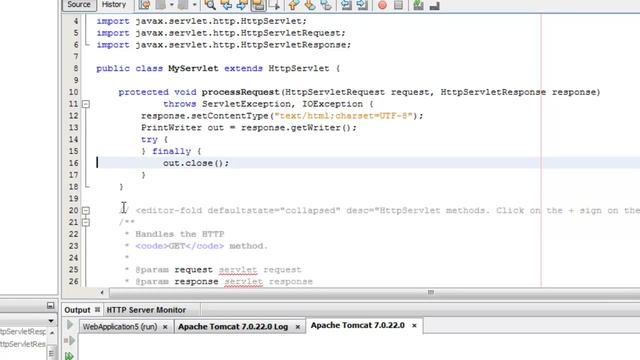Click the green Refresh server icon in Output
640x360 pixels.
69,356
